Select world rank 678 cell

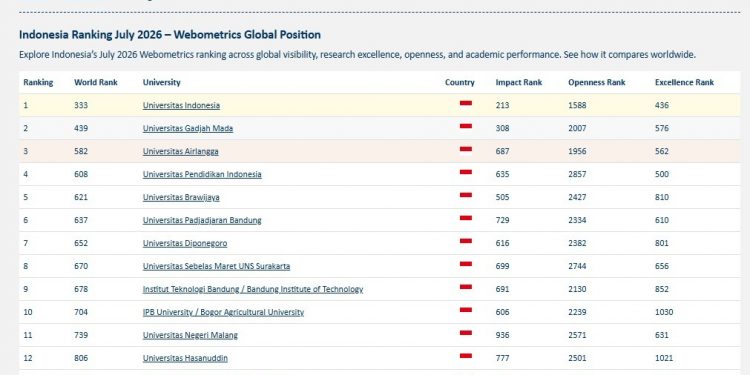81,289
